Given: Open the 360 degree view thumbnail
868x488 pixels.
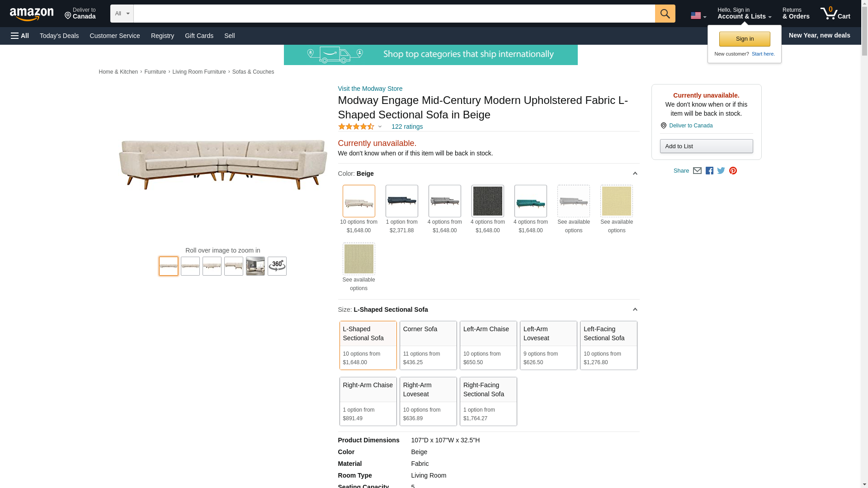Looking at the screenshot, I should point(277,266).
